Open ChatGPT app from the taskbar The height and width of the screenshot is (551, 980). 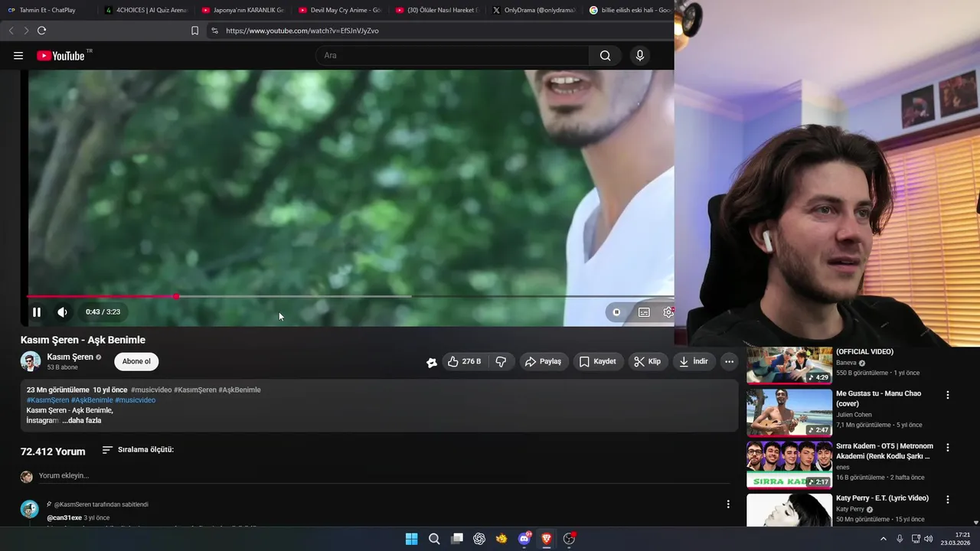(479, 539)
